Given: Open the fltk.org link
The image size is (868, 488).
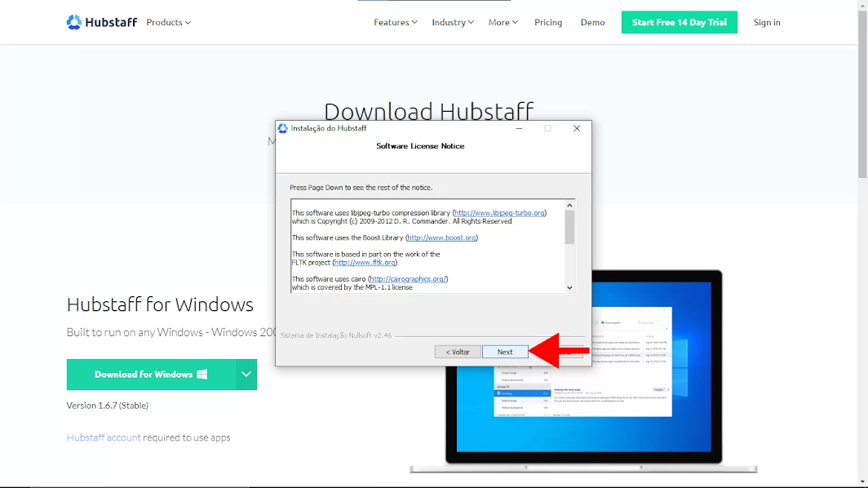Looking at the screenshot, I should point(365,263).
